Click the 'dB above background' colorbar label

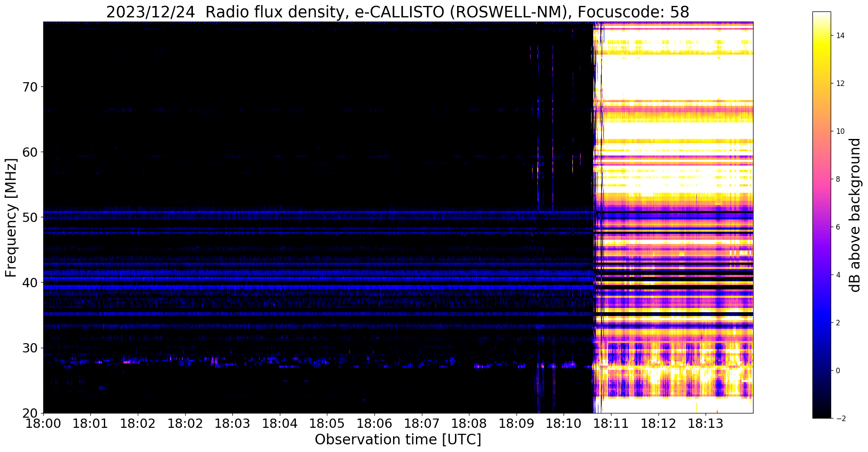pyautogui.click(x=855, y=215)
